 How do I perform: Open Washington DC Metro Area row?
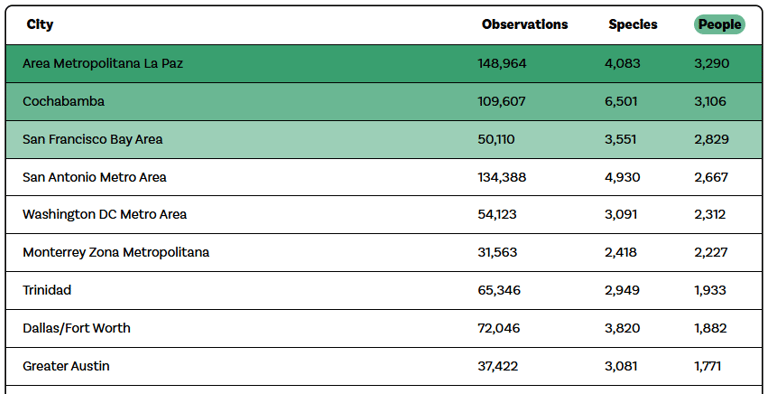tap(384, 215)
